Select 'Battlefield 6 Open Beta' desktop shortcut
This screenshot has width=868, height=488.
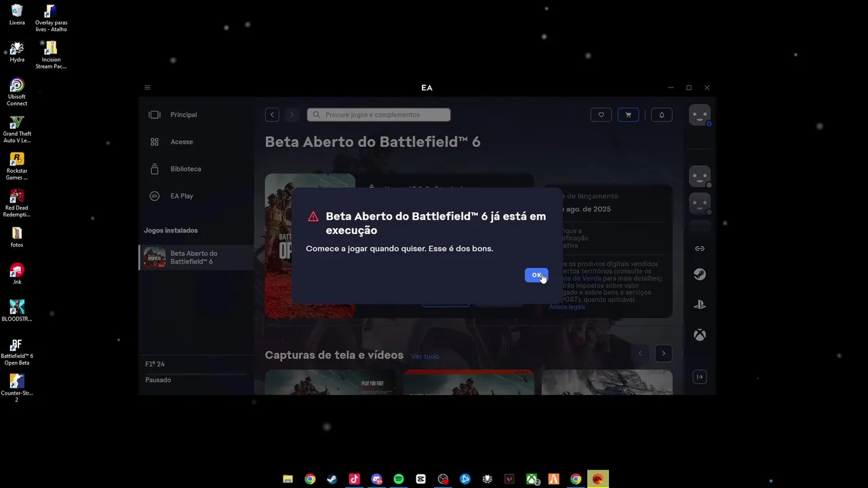point(17,351)
